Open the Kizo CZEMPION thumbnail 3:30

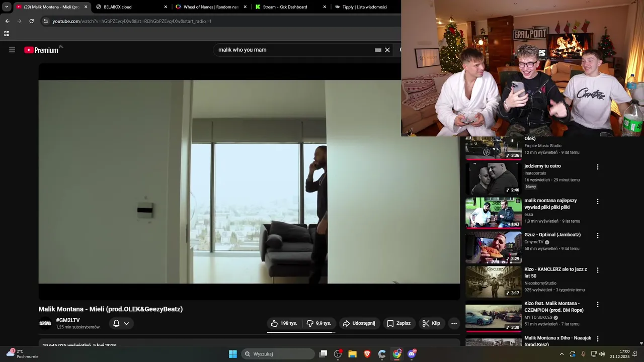pyautogui.click(x=494, y=316)
